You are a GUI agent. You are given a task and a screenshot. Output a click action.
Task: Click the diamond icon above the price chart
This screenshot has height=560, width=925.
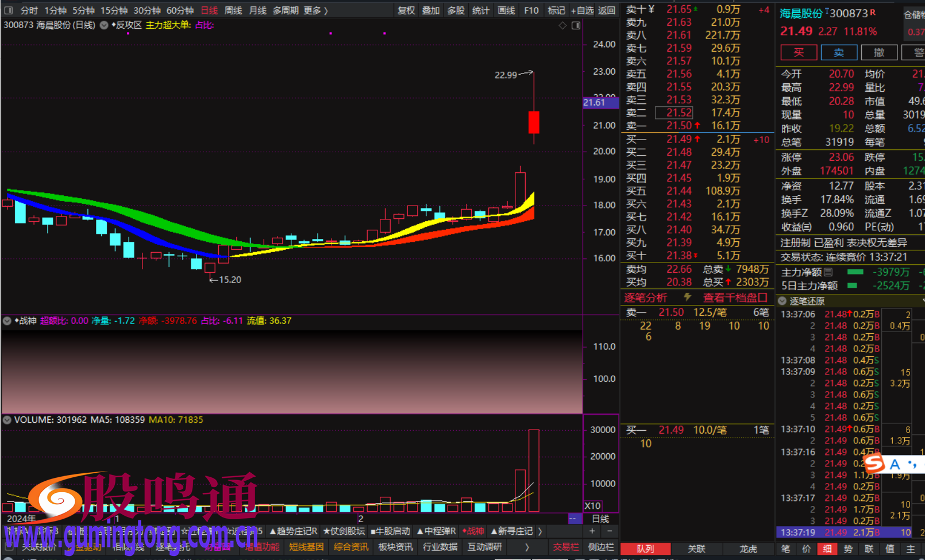(x=562, y=25)
